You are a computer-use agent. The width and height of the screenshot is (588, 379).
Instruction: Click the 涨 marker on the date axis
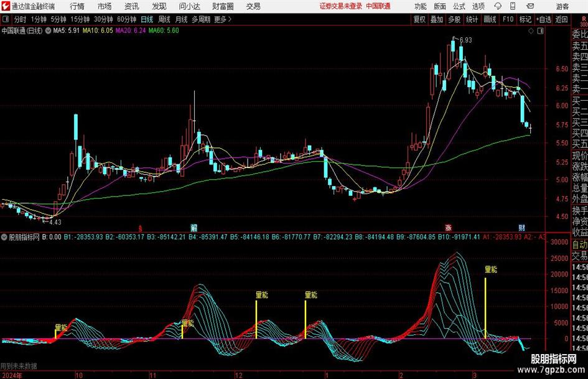click(x=448, y=228)
